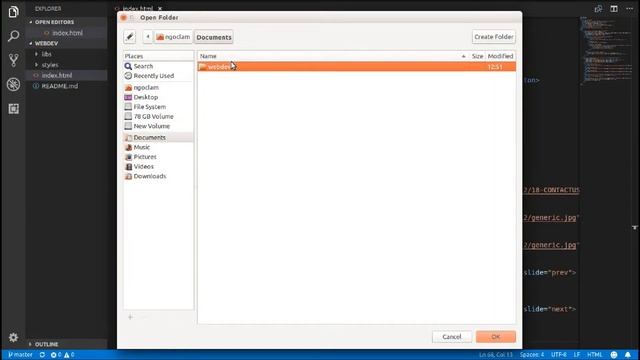Screen dimensions: 640x360
Task: Go to ngoclam path breadcrumb
Action: pyautogui.click(x=173, y=37)
